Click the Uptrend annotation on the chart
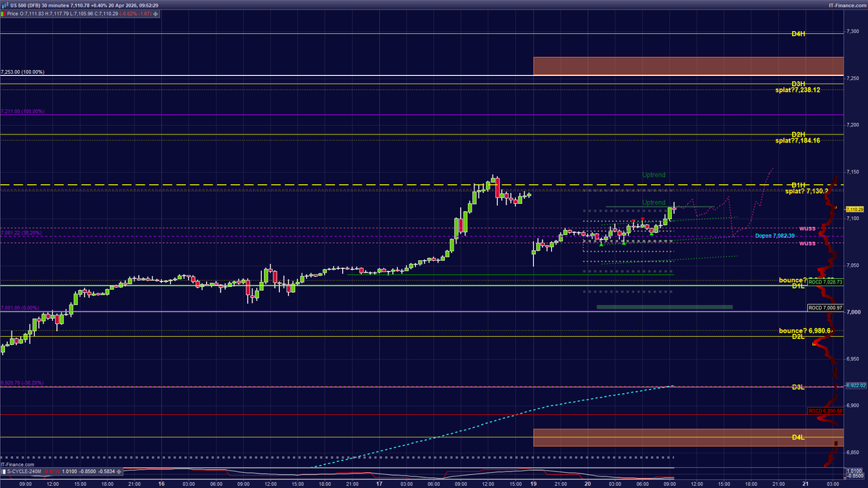This screenshot has width=868, height=488. (x=654, y=174)
